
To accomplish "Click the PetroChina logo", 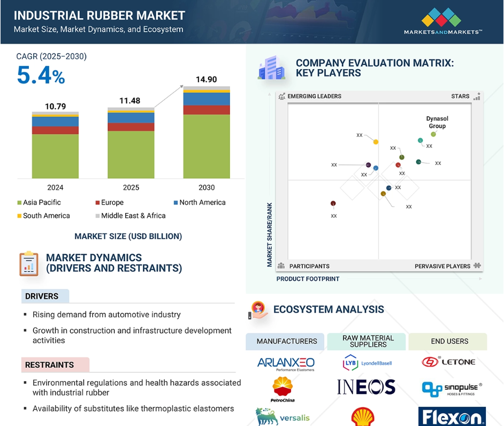I will pyautogui.click(x=282, y=390).
